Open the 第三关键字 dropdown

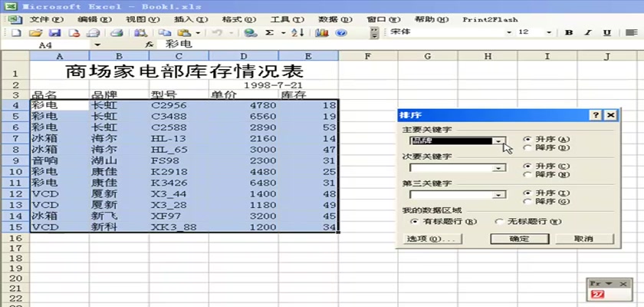[x=499, y=195]
